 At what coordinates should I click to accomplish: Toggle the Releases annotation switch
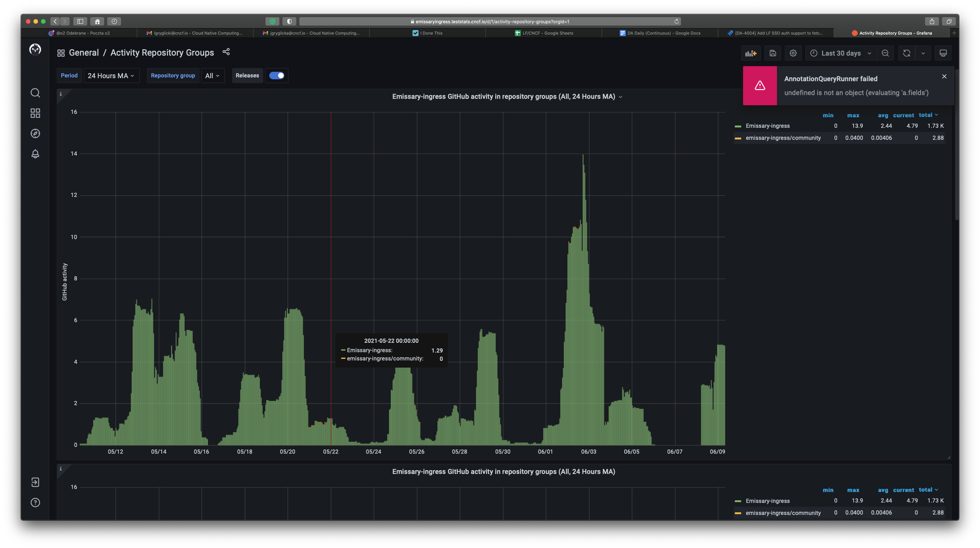pos(276,75)
